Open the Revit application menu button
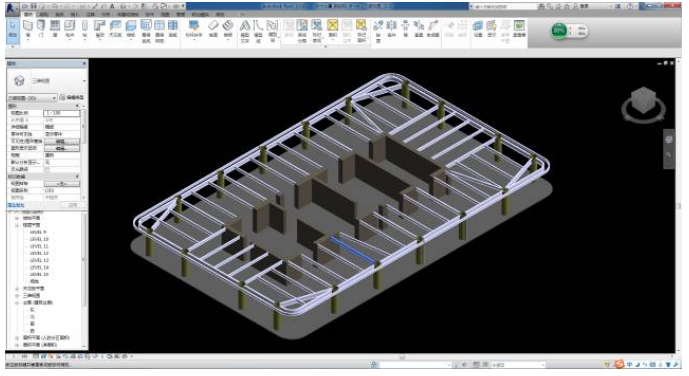Screen dimensions: 689x376 point(12,8)
